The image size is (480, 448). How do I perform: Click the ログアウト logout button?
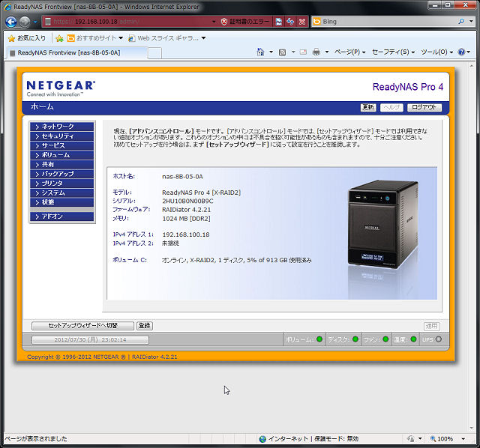[x=424, y=107]
